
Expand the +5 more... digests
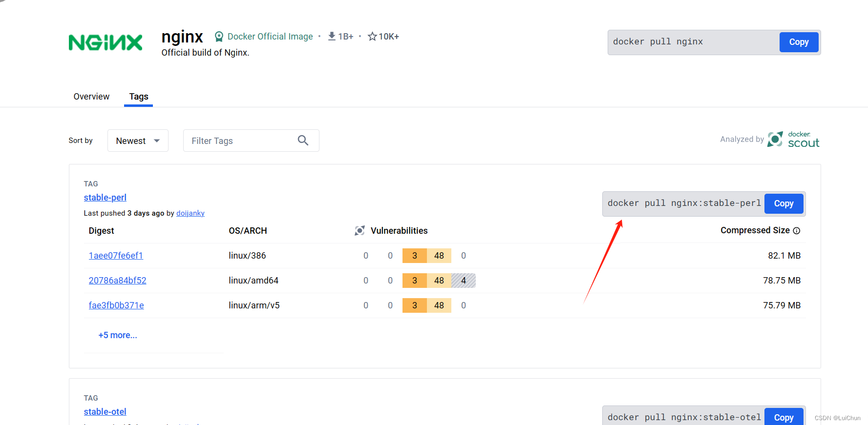coord(118,335)
